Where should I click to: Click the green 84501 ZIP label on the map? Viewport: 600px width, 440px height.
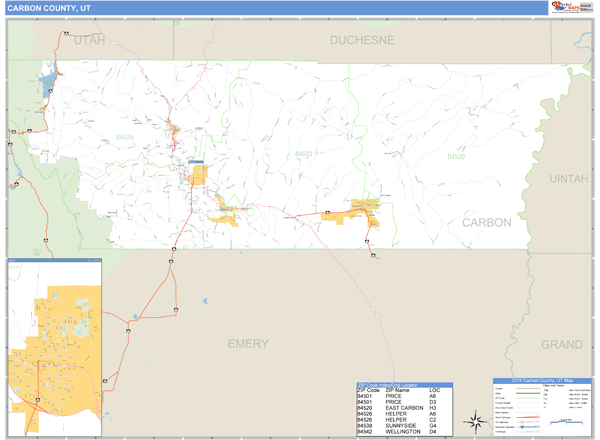[304, 153]
